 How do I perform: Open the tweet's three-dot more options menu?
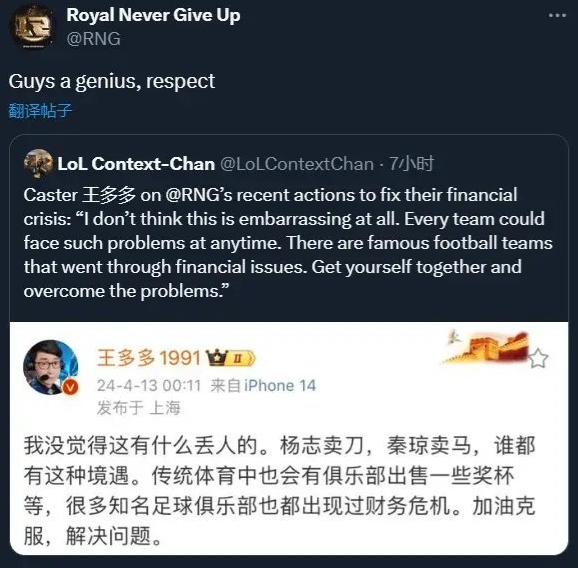pyautogui.click(x=557, y=15)
